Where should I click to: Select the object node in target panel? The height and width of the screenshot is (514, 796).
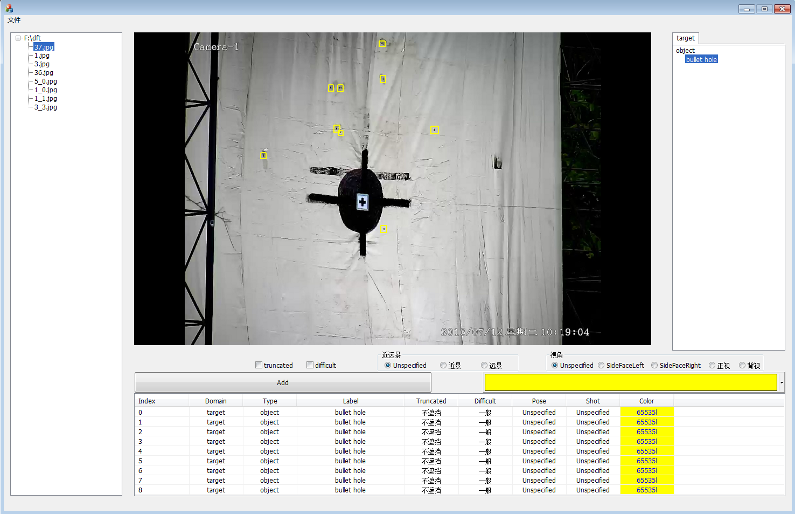[x=685, y=50]
